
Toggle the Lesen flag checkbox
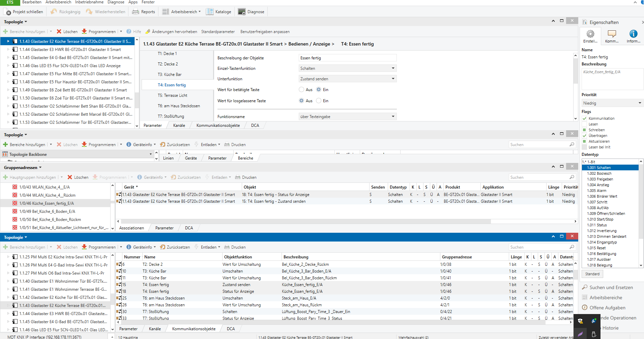click(585, 124)
